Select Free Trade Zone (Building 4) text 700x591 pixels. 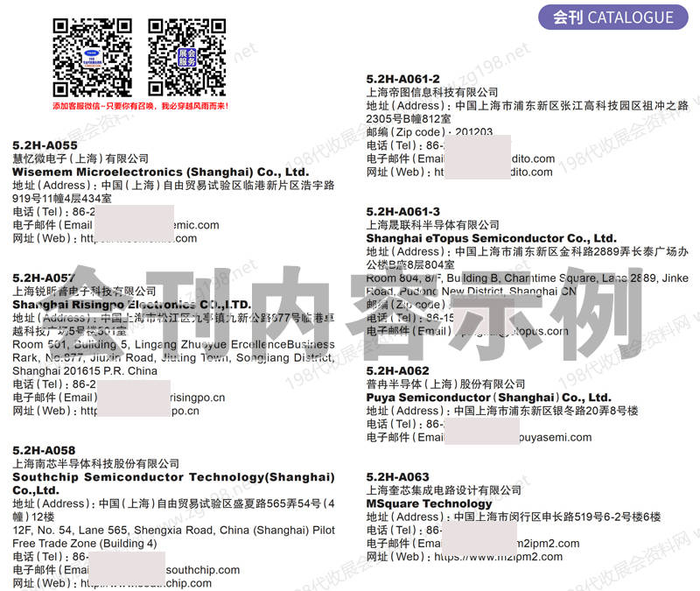85,544
